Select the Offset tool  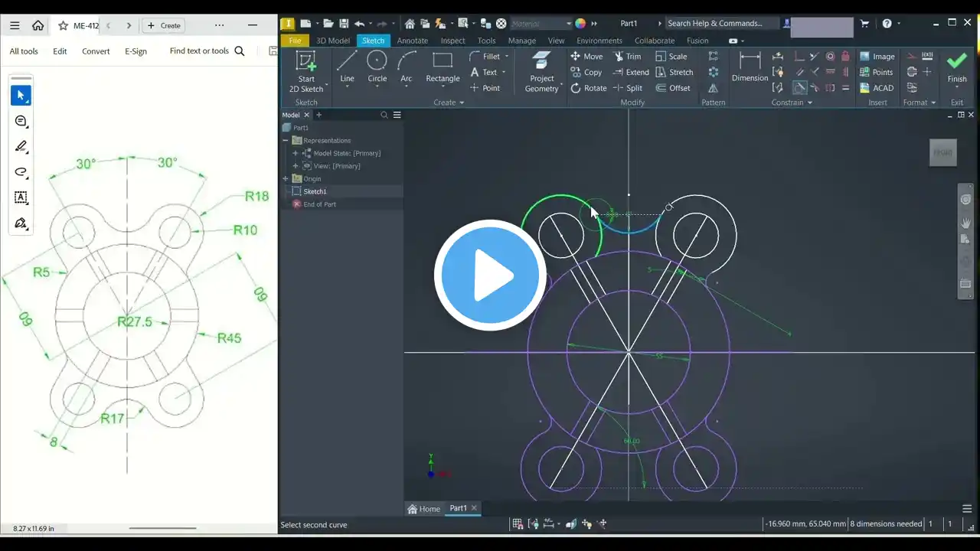click(x=672, y=88)
